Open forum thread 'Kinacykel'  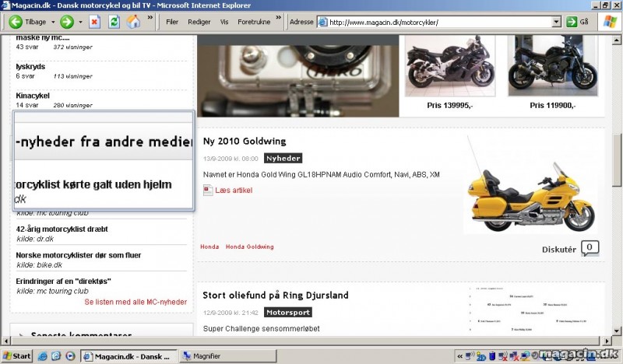coord(33,96)
